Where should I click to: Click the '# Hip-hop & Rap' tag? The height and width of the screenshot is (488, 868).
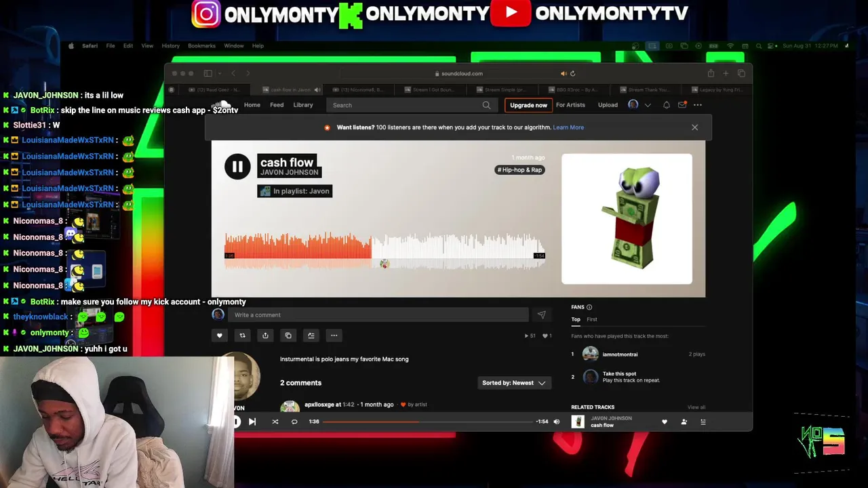[519, 169]
